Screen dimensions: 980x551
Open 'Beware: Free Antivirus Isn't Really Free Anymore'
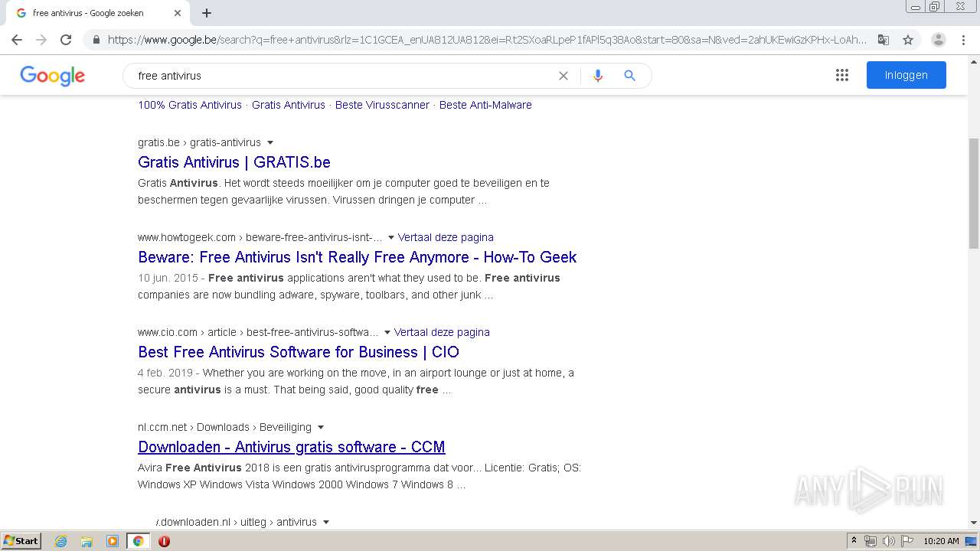click(358, 257)
